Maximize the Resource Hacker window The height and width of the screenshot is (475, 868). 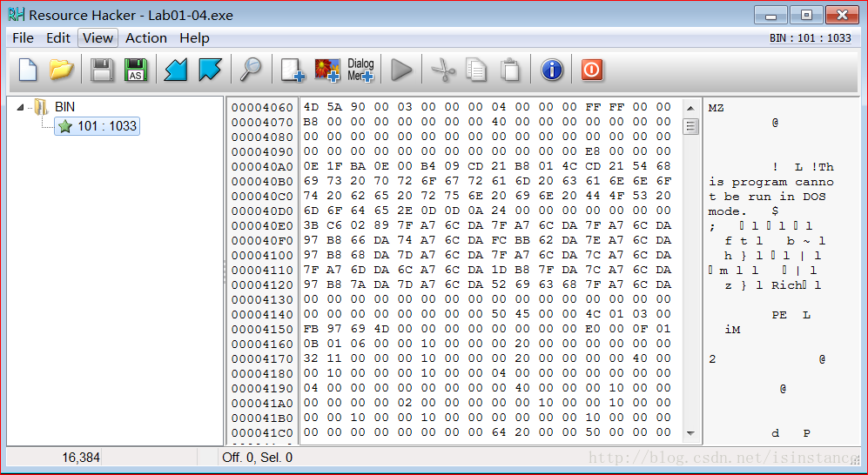806,15
